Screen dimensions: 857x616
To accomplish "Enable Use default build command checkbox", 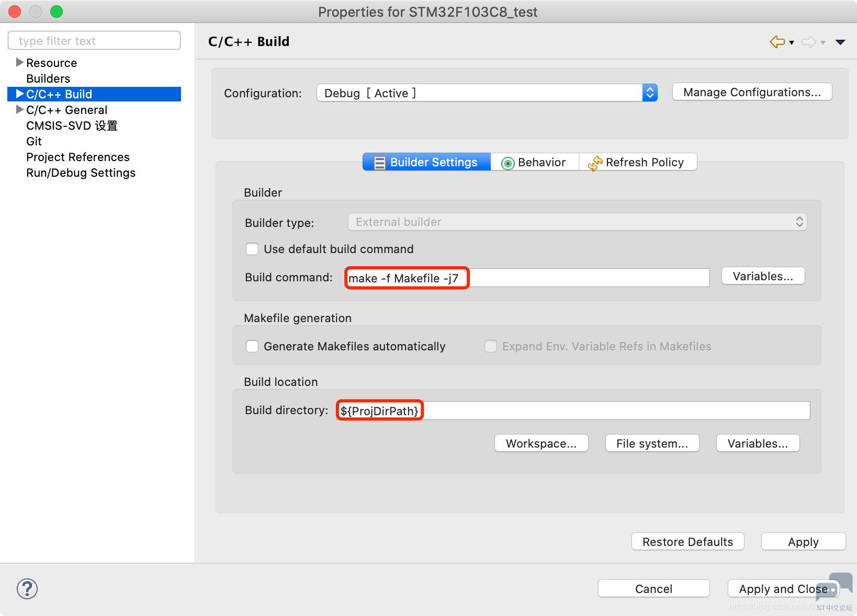I will click(x=252, y=249).
